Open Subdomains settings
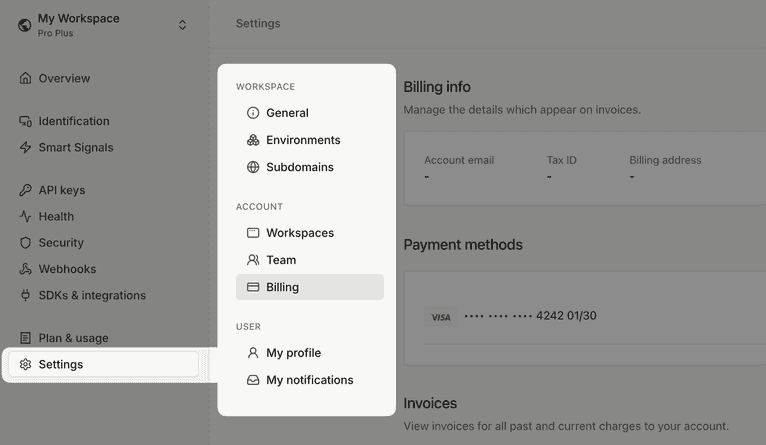The image size is (766, 445). click(x=300, y=167)
